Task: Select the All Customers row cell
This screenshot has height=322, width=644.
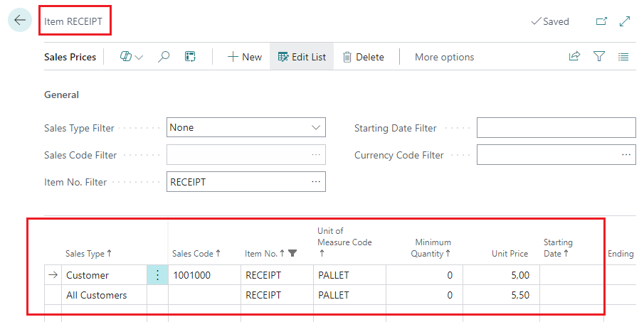Action: point(97,295)
